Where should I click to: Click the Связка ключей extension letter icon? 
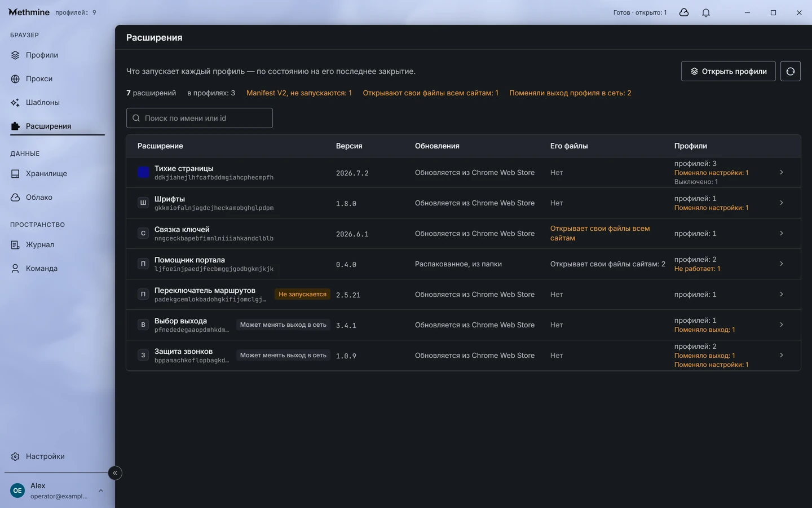click(x=143, y=234)
